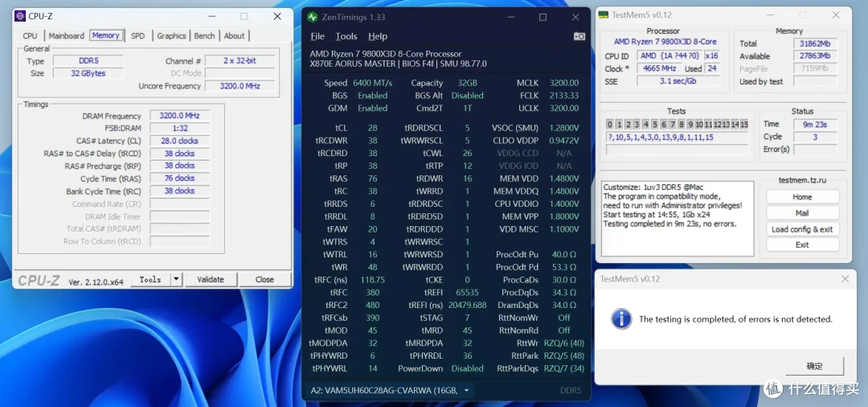Click the Channel # 2 x 32-bit field
The height and width of the screenshot is (407, 868).
pos(240,61)
